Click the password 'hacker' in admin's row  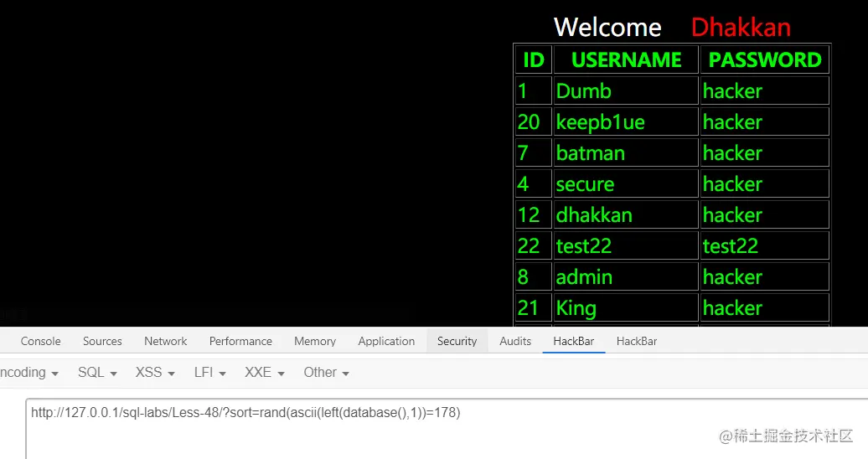(x=764, y=277)
